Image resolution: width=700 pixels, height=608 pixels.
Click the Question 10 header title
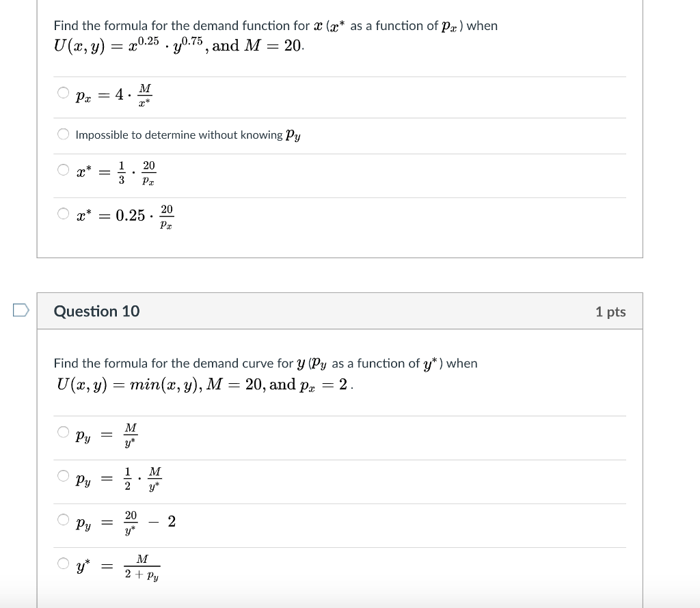(96, 311)
